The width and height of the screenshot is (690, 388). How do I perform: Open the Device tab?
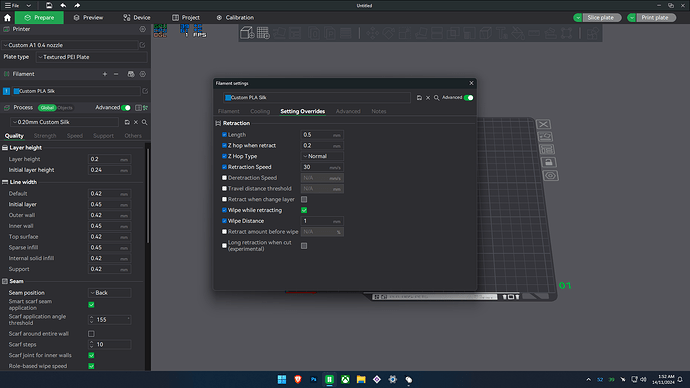[x=137, y=18]
